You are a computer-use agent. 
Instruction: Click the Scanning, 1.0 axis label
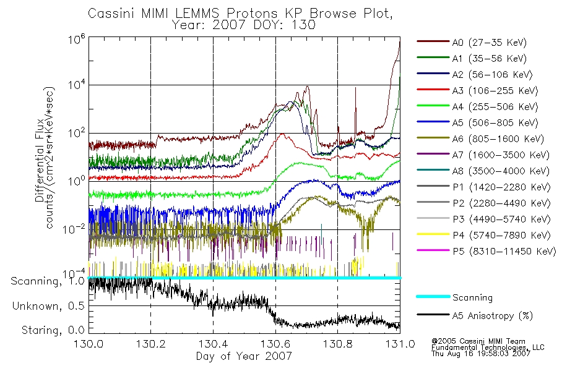pyautogui.click(x=48, y=281)
